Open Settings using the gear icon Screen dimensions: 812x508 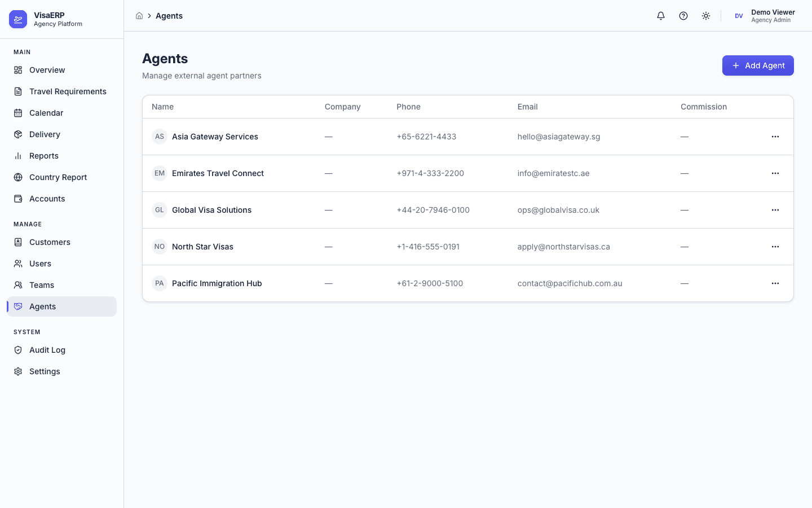17,371
